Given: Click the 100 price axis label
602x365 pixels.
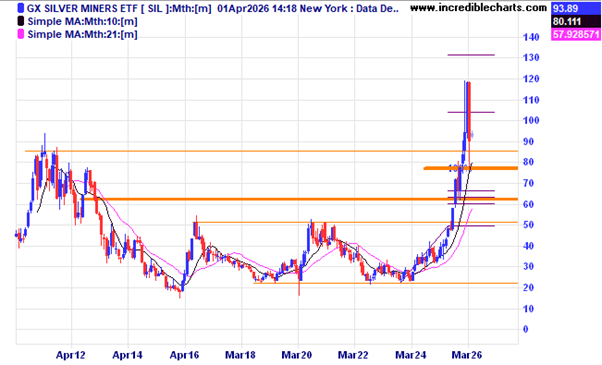Looking at the screenshot, I should [x=531, y=121].
